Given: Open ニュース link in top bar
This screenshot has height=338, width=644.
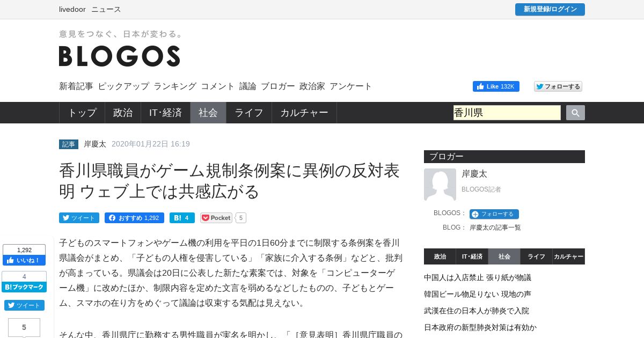Looking at the screenshot, I should (106, 9).
